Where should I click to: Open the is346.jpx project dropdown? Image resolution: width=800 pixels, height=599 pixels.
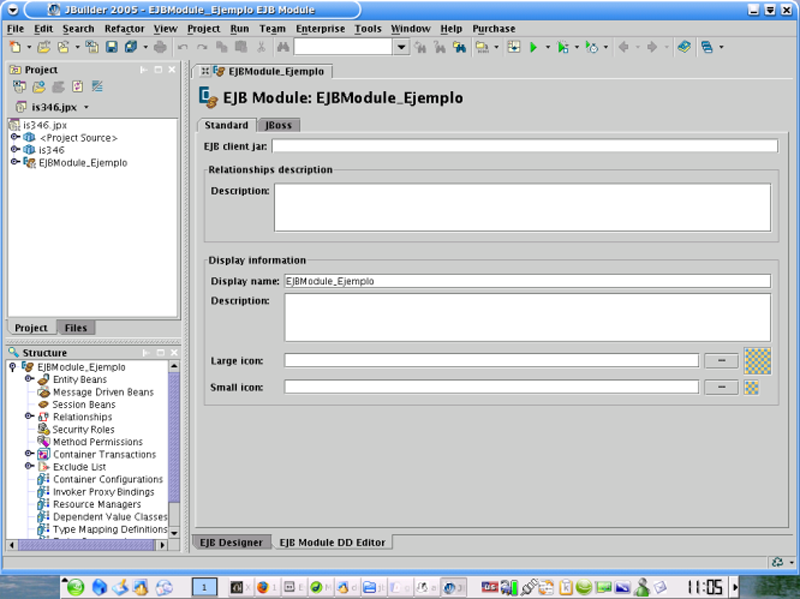click(x=87, y=107)
